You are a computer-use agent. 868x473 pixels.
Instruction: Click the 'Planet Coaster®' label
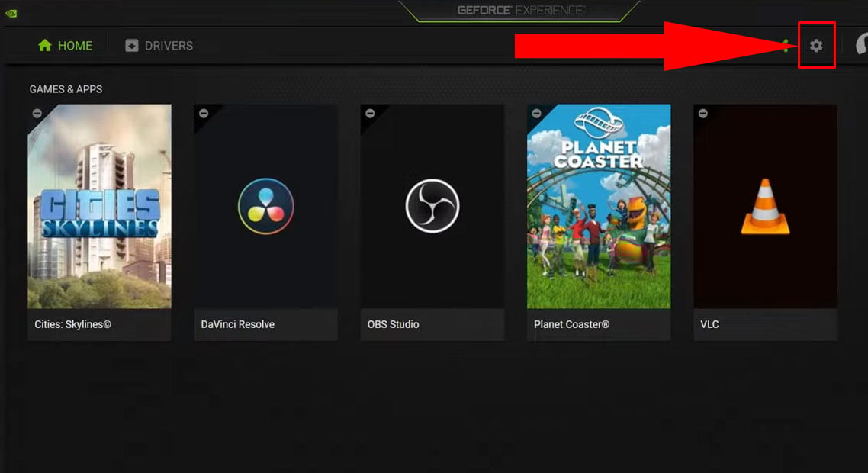[x=571, y=324]
